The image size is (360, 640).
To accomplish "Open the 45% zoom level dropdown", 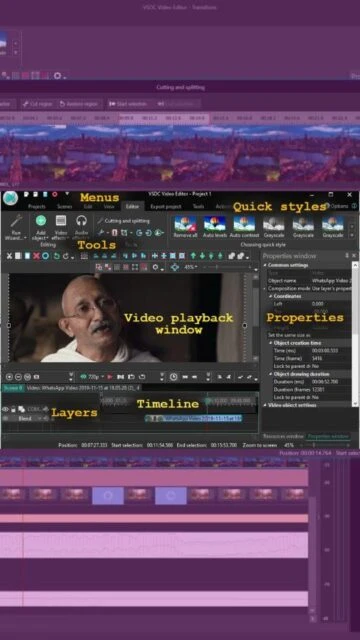I will point(190,267).
